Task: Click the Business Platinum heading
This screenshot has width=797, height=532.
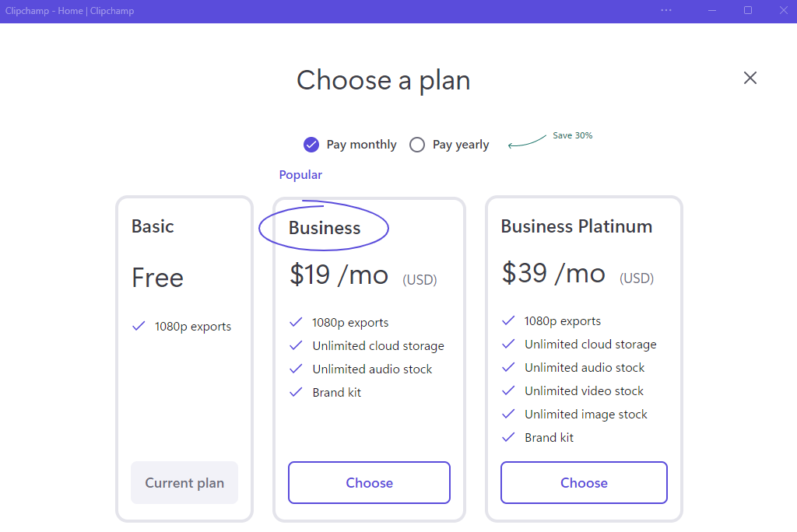Action: pyautogui.click(x=577, y=226)
